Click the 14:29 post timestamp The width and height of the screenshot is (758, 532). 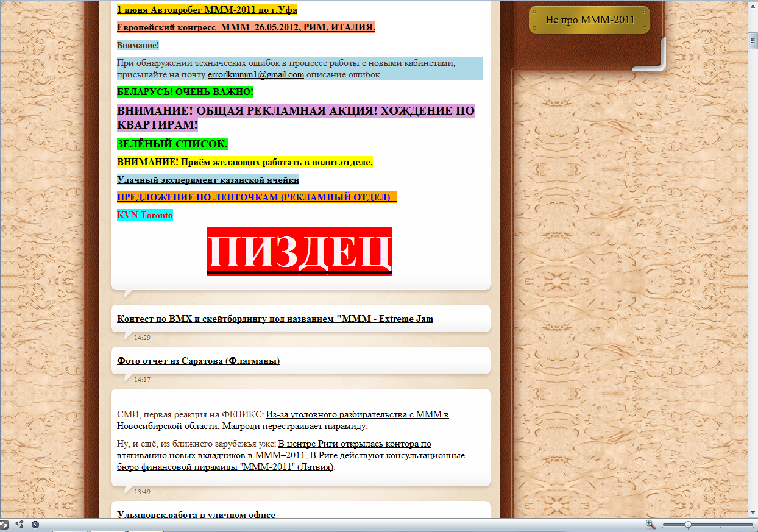click(142, 338)
